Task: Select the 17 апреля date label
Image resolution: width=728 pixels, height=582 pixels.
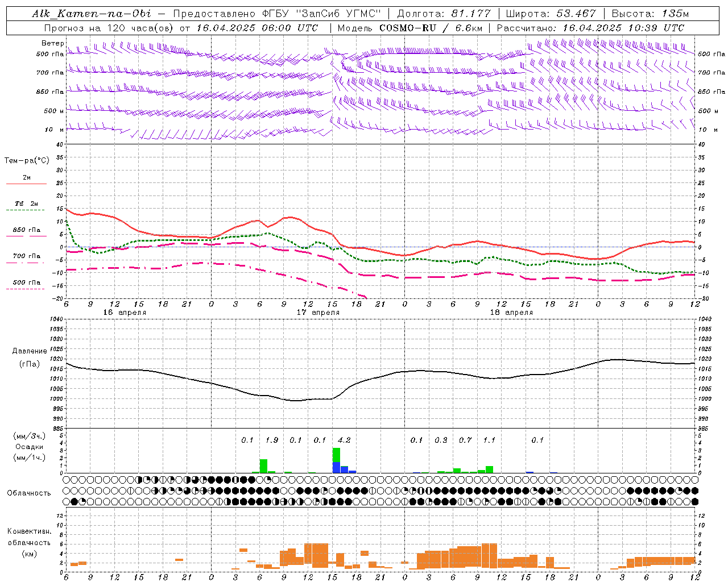Action: point(318,312)
